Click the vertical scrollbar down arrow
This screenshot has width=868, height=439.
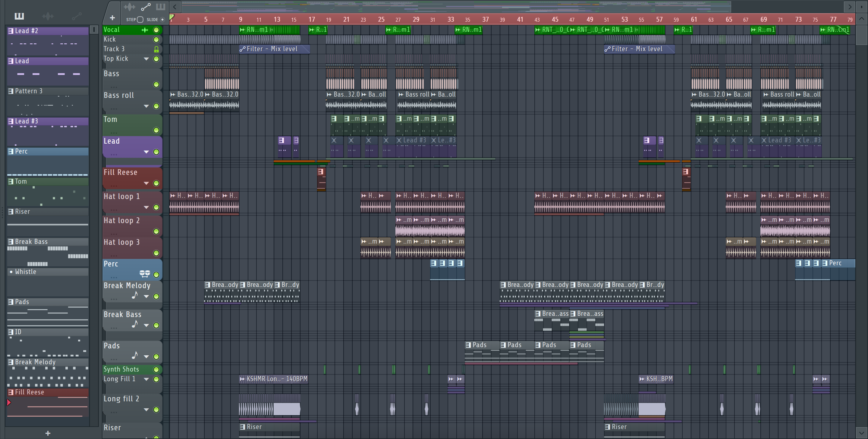862,433
